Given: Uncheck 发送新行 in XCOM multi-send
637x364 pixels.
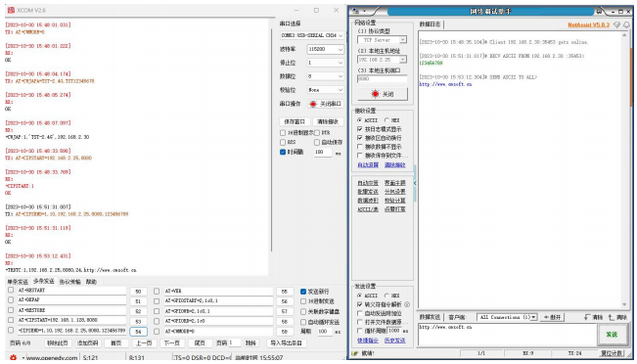Looking at the screenshot, I should point(303,292).
